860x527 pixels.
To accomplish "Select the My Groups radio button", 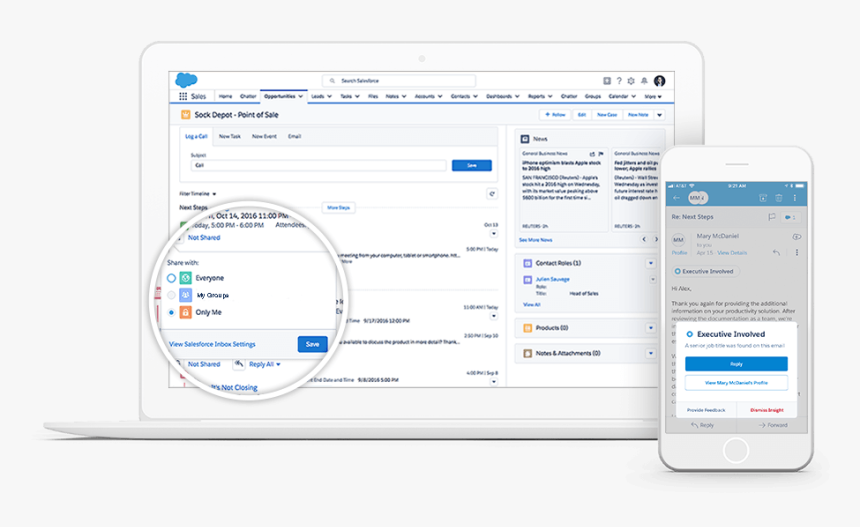I will point(171,295).
